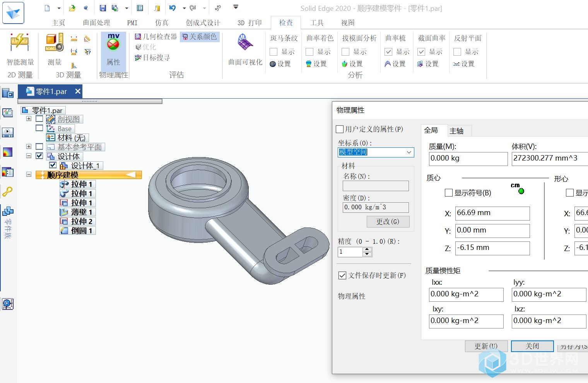Click the key-shaped sidebar icon

click(x=7, y=191)
